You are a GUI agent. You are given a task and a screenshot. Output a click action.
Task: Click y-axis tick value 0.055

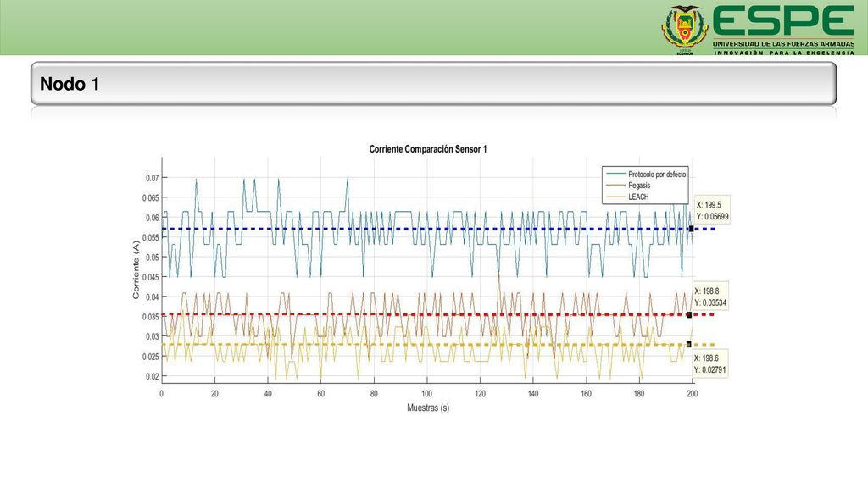[151, 237]
